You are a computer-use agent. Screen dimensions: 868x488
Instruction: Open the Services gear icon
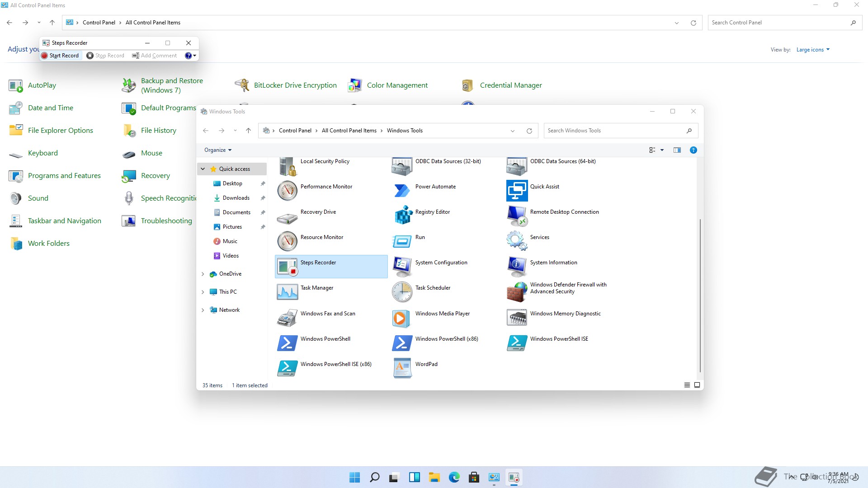click(517, 241)
